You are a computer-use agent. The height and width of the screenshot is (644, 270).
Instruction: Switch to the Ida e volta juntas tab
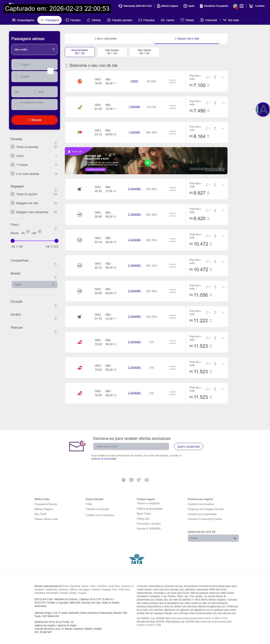coord(105,39)
